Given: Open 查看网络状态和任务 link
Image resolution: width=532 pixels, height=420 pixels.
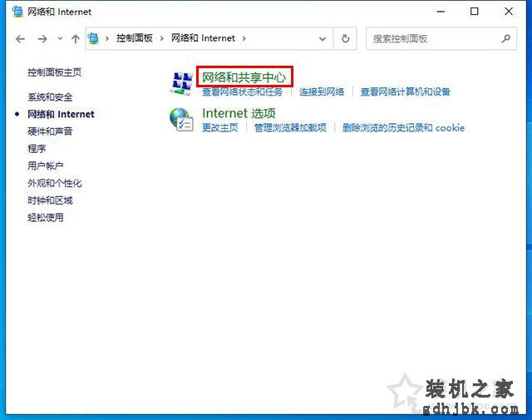Looking at the screenshot, I should [x=242, y=91].
